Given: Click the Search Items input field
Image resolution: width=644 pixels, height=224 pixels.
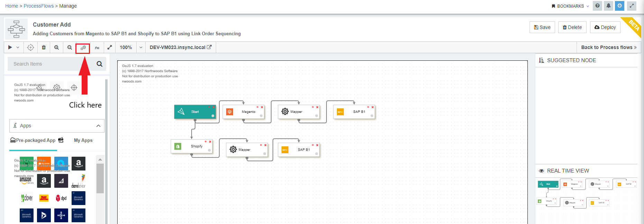Looking at the screenshot, I should coord(52,64).
